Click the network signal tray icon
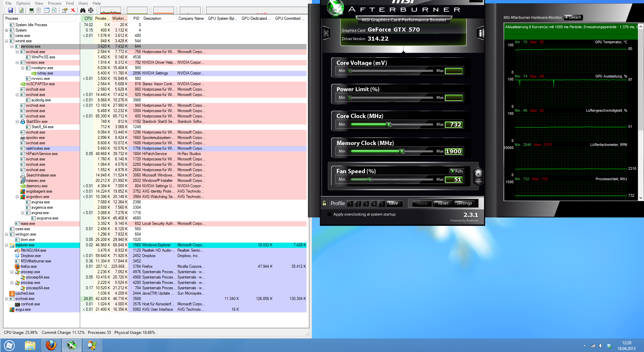This screenshot has height=352, width=644. (x=593, y=346)
